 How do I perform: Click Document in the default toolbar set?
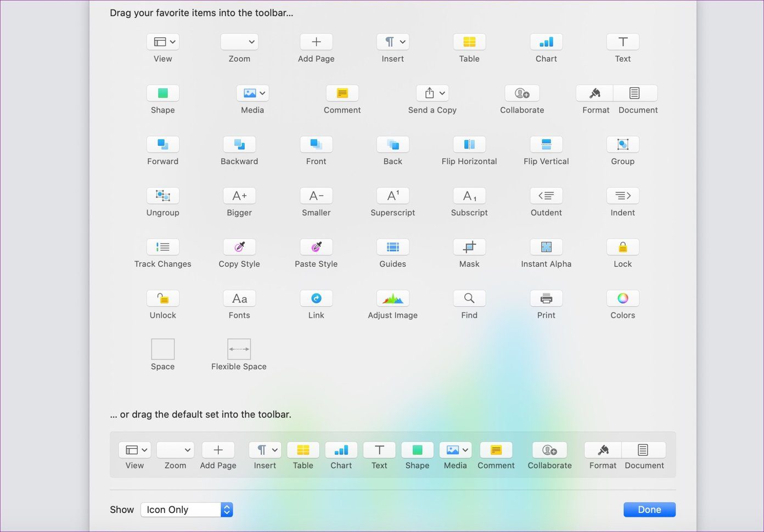(643, 450)
